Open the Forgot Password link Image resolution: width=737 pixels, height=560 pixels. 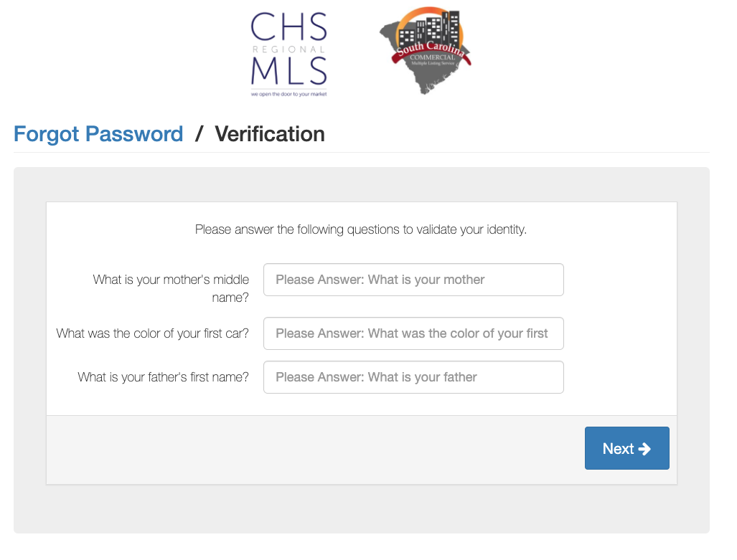click(98, 134)
